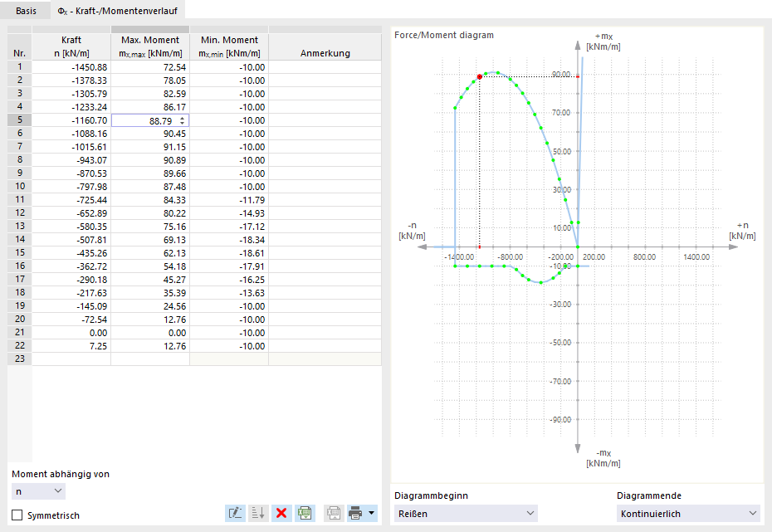Select the Kraft-/Momentenverlauf tab
The image size is (772, 532).
coord(118,10)
